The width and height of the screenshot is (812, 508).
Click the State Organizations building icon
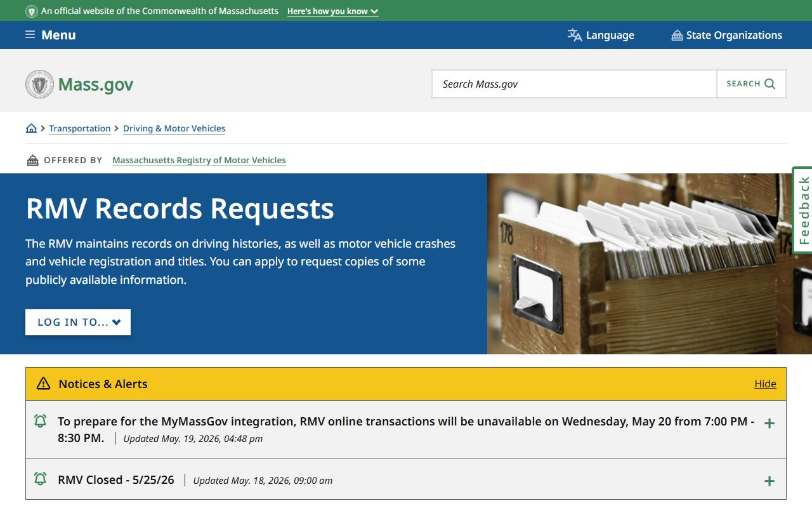click(x=677, y=36)
